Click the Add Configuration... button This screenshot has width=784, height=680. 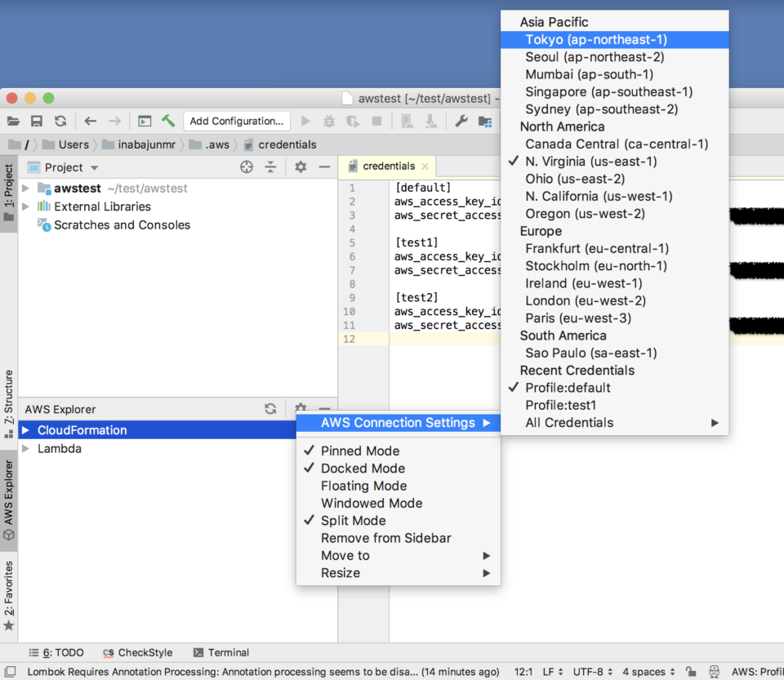pos(237,121)
